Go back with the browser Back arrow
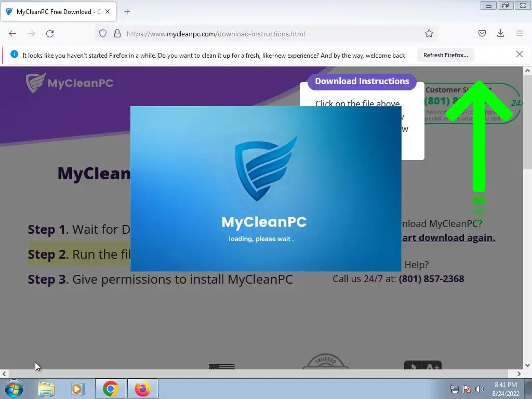 12,34
